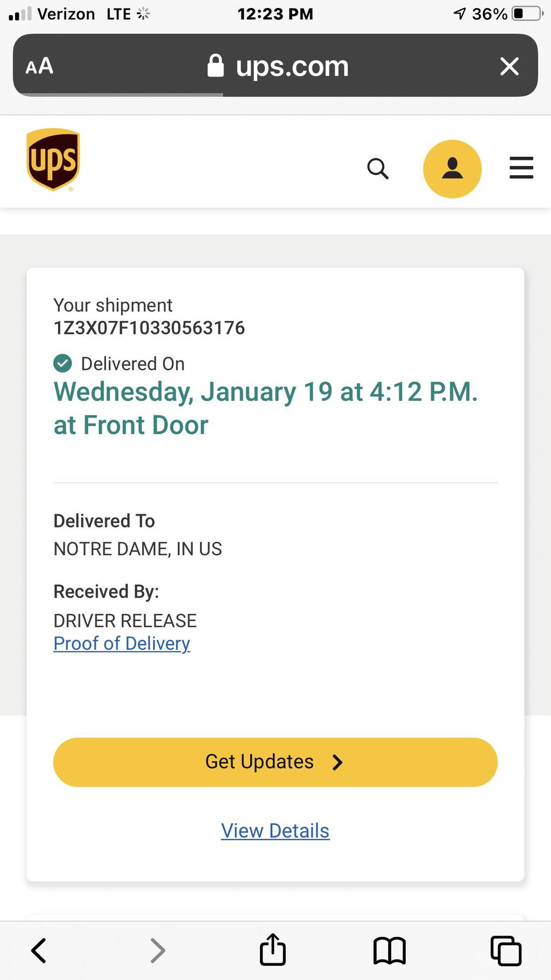Open the yellow account profile icon

[x=452, y=169]
